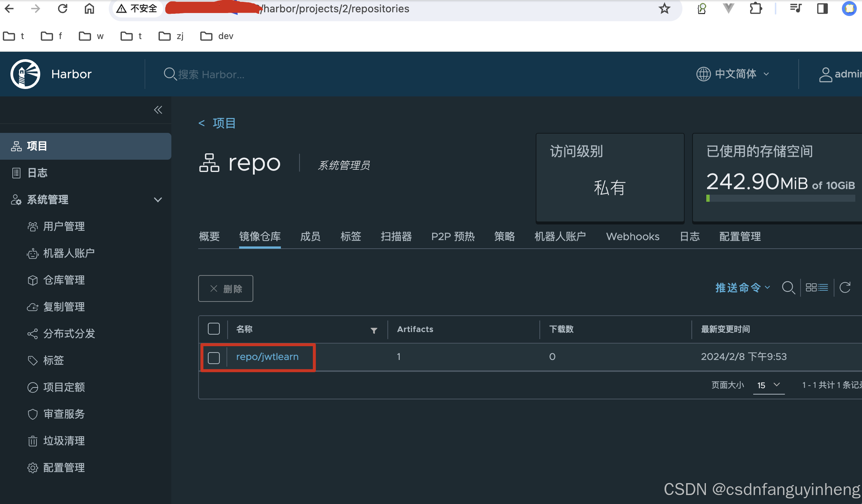The height and width of the screenshot is (504, 862).
Task: Open the browser side panel icon
Action: tap(822, 9)
